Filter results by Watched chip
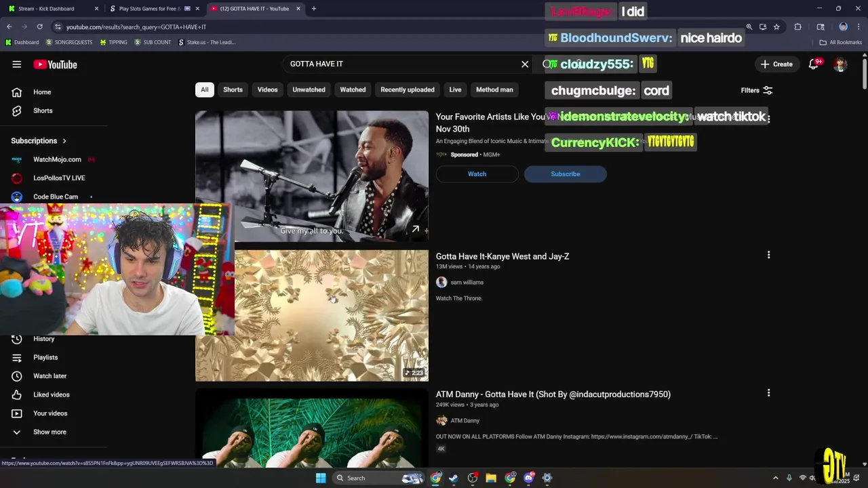The width and height of the screenshot is (868, 488). tap(353, 89)
